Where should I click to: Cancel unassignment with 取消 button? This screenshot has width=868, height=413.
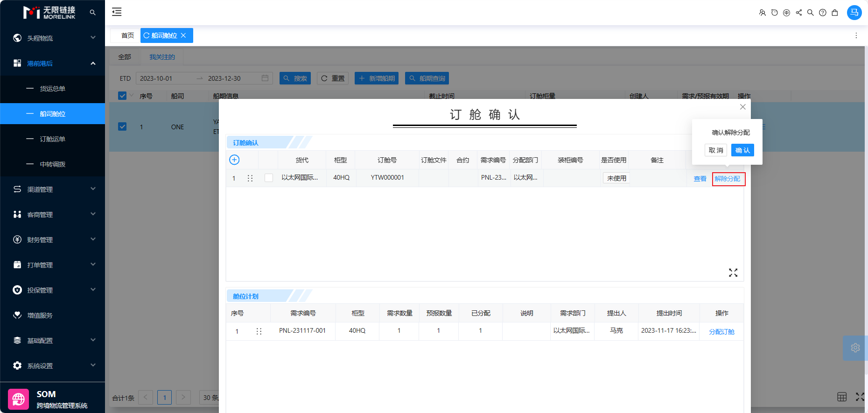click(x=716, y=150)
